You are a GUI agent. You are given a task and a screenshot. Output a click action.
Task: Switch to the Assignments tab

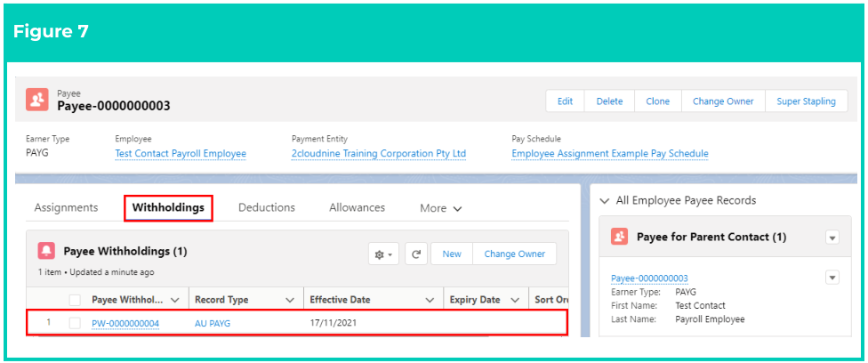[x=66, y=208]
